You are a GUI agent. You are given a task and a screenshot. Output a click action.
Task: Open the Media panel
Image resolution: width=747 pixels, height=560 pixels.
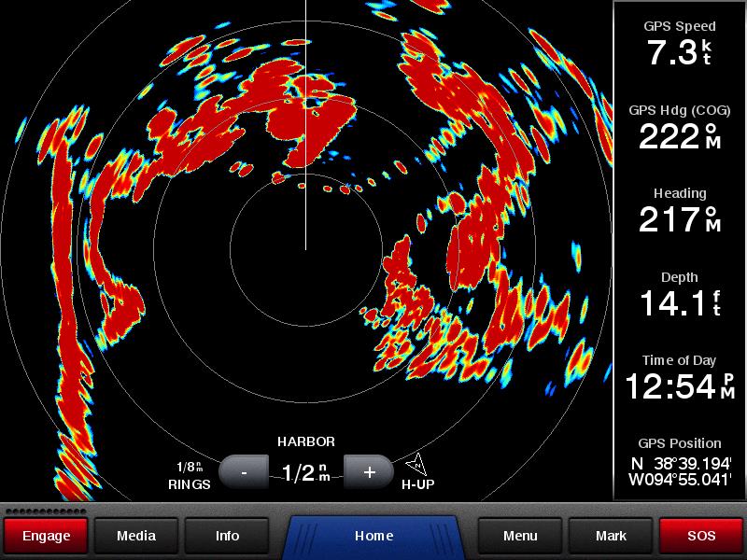[x=136, y=536]
